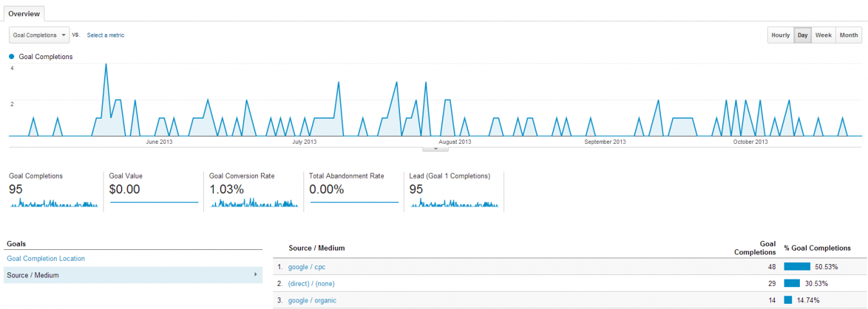Select the Source / Medium row
Screen dimensions: 868x309
[133, 275]
